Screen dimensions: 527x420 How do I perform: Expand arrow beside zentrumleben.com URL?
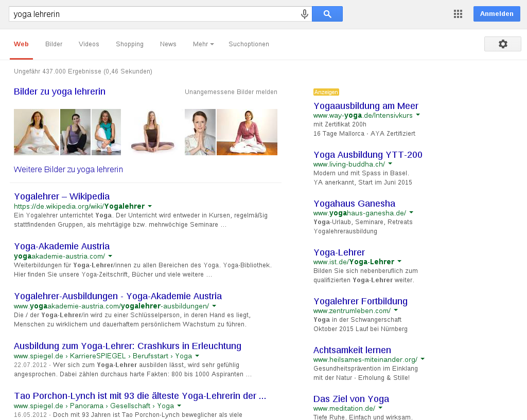[396, 310]
